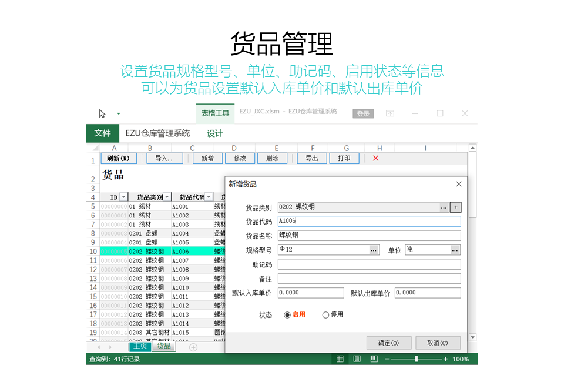Confirm with the 确定(O) button

[x=389, y=343]
